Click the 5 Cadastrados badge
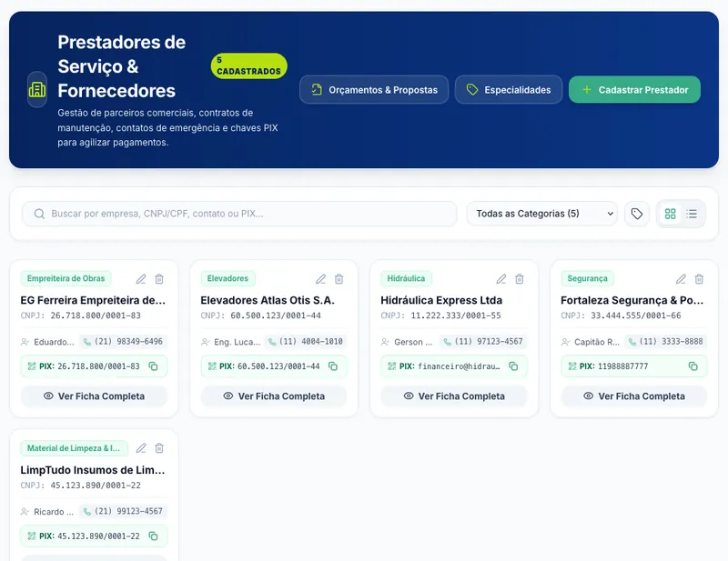728x561 pixels. pos(248,65)
